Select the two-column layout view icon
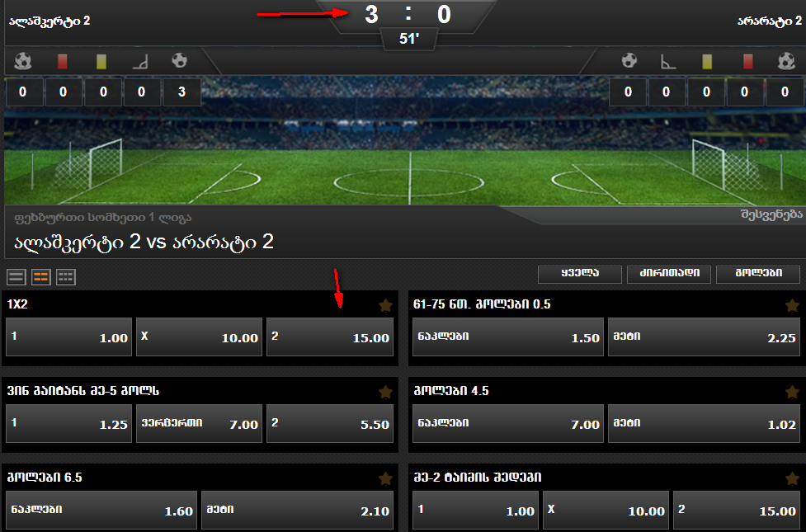 (x=41, y=277)
